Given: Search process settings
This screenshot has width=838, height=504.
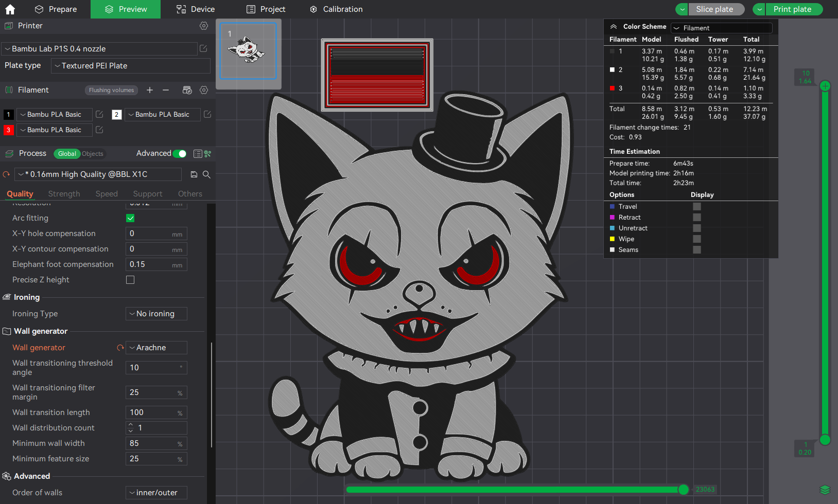Looking at the screenshot, I should (206, 175).
